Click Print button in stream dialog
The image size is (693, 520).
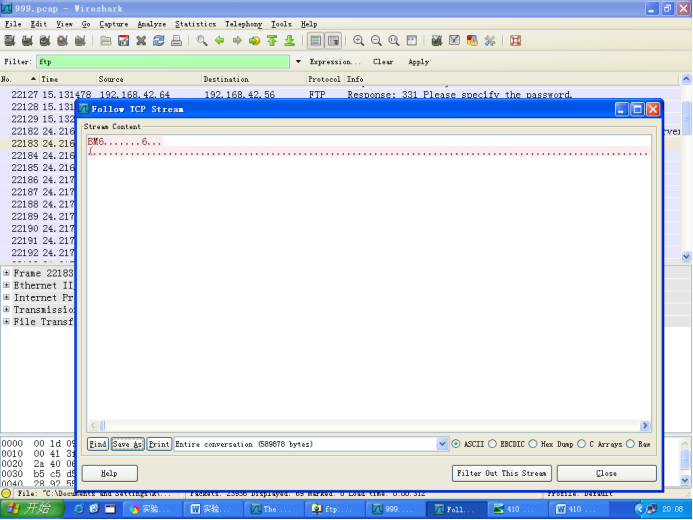(159, 444)
